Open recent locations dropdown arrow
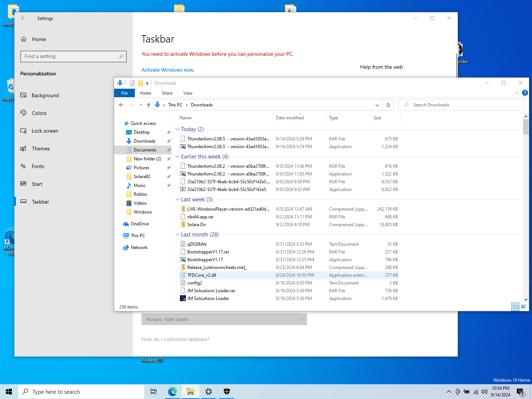This screenshot has width=532, height=399. pyautogui.click(x=141, y=105)
